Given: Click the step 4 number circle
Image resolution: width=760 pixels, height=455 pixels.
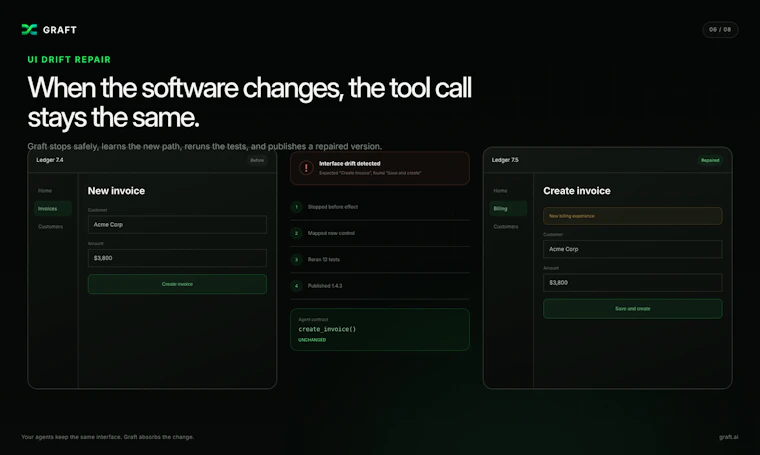Looking at the screenshot, I should click(296, 286).
